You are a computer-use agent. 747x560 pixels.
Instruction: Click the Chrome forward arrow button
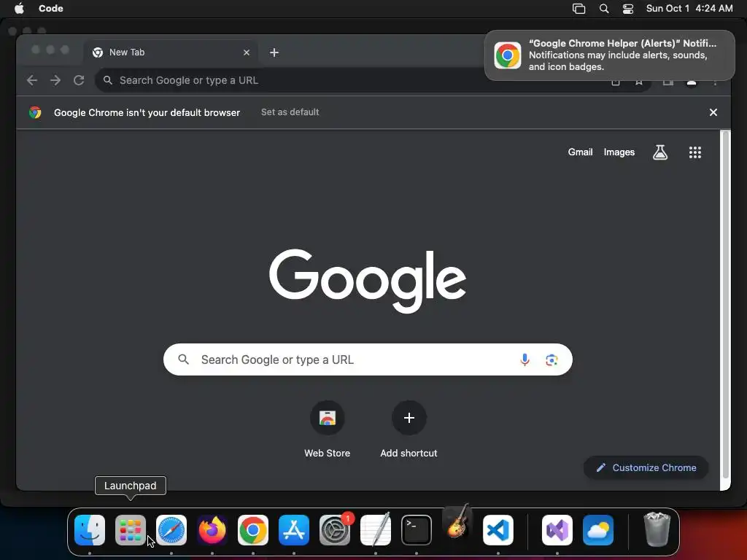coord(55,80)
